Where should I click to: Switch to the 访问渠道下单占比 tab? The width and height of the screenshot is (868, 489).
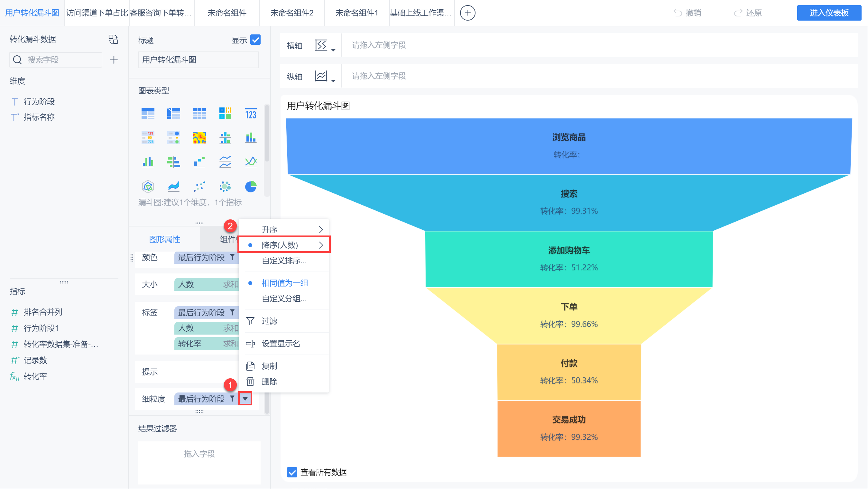(x=97, y=13)
